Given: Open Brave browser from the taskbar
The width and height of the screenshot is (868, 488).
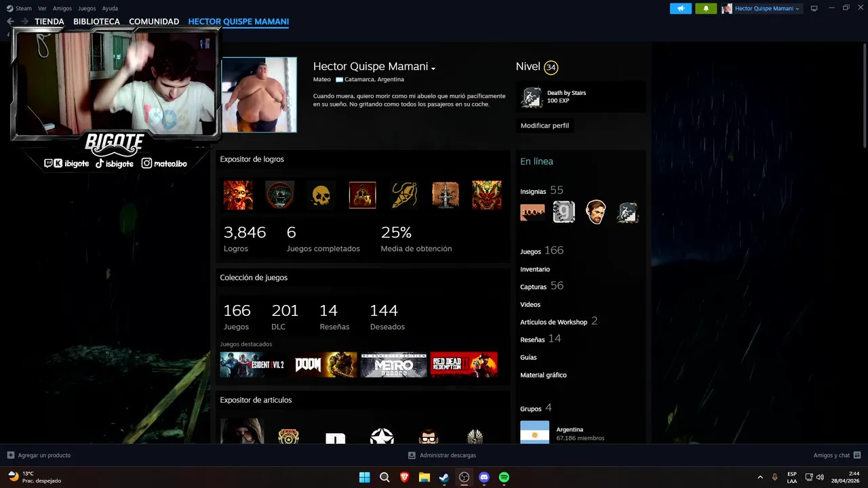Looking at the screenshot, I should pyautogui.click(x=405, y=477).
